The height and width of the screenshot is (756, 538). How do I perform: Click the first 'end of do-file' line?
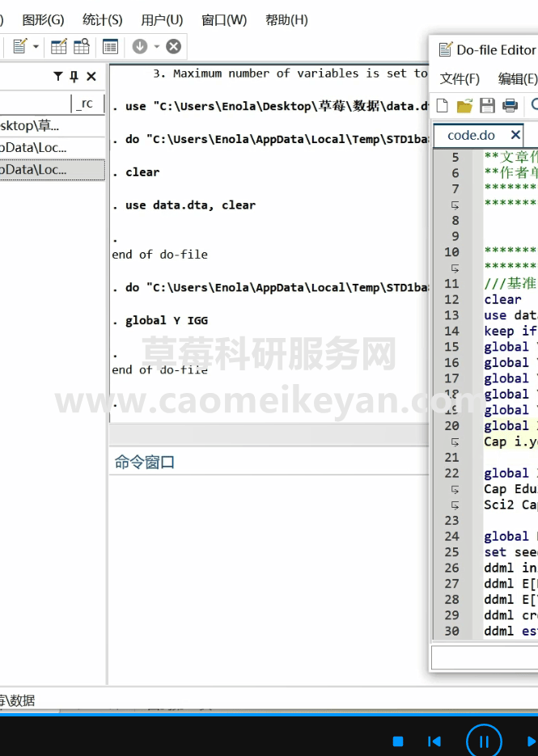click(x=159, y=255)
